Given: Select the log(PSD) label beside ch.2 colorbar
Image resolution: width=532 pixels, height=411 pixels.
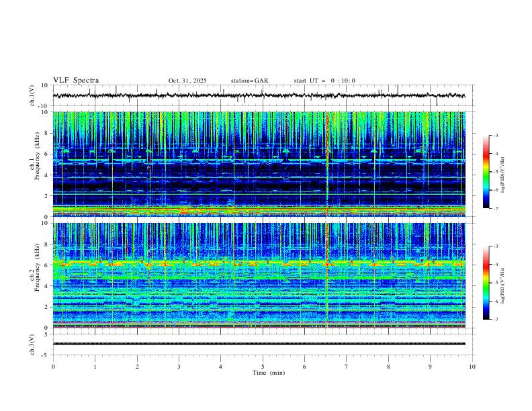Looking at the screenshot, I should [502, 285].
